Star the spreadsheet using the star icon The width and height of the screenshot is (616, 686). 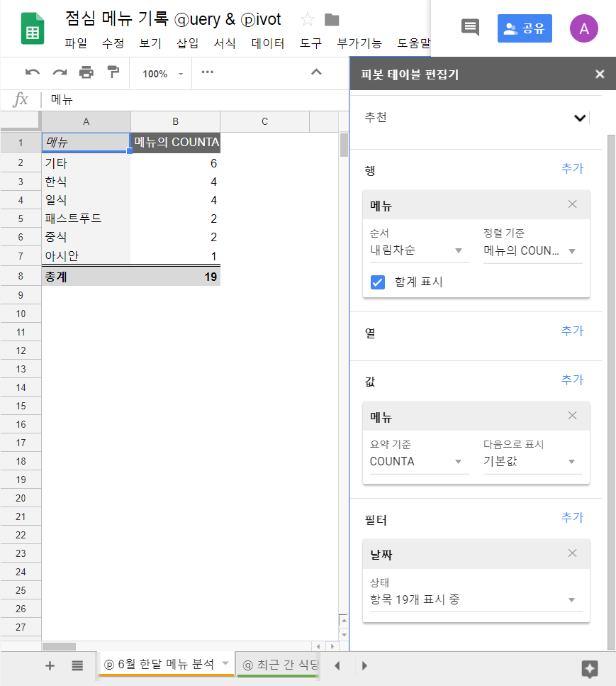pyautogui.click(x=308, y=20)
